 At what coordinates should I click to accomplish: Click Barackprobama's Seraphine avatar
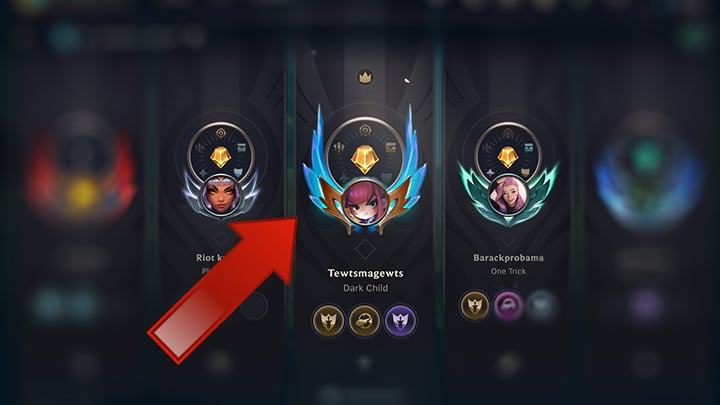(508, 195)
